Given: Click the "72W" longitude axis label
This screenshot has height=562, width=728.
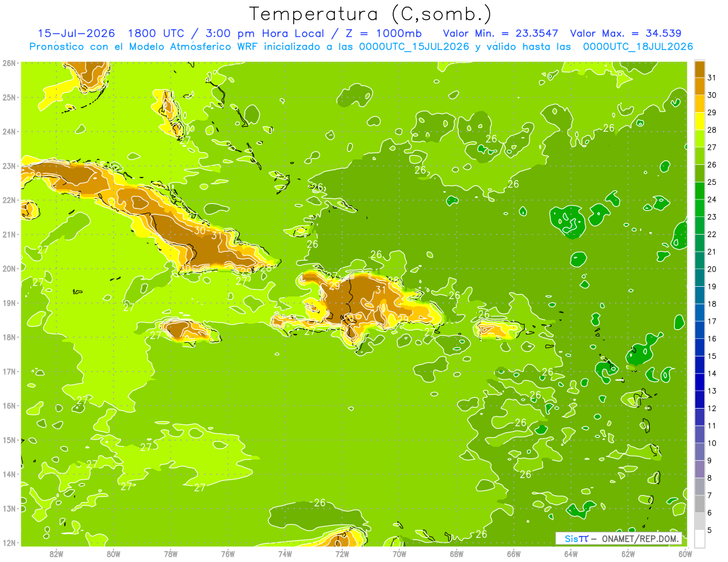Looking at the screenshot, I should click(x=342, y=554).
